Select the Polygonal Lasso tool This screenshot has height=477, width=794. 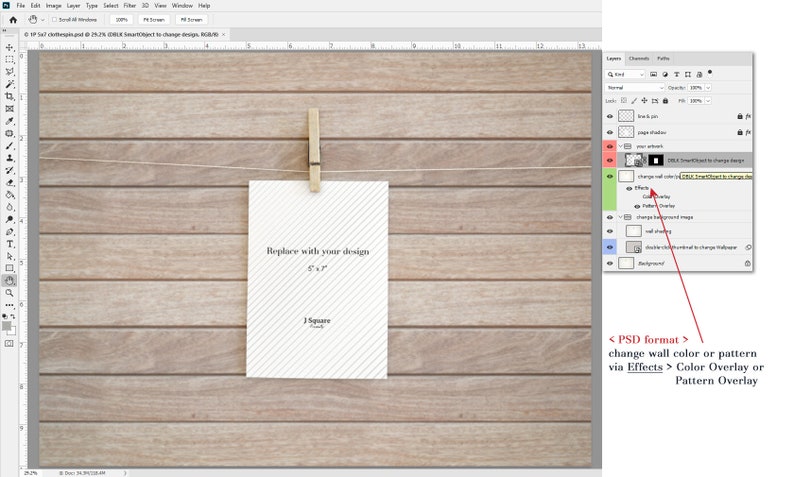point(9,72)
